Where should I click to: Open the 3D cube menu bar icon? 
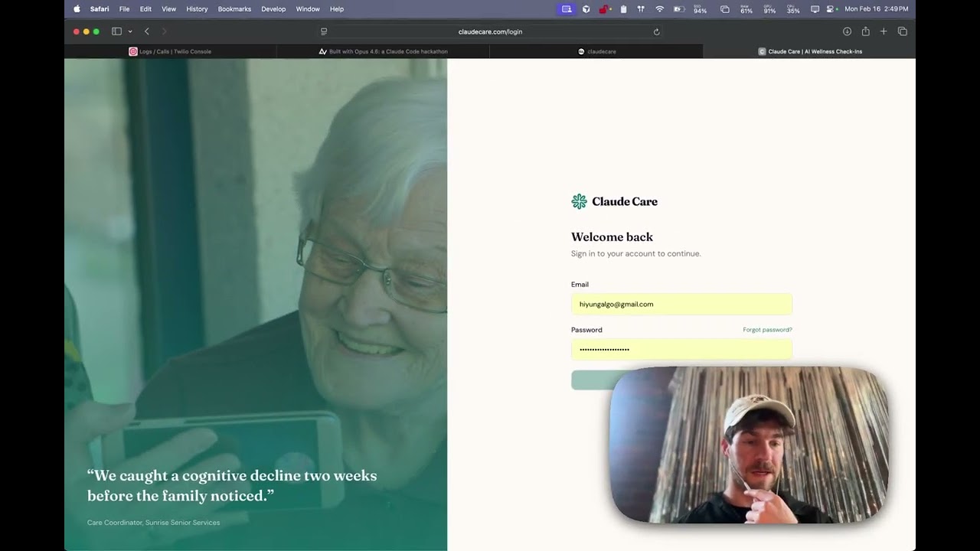click(x=586, y=9)
